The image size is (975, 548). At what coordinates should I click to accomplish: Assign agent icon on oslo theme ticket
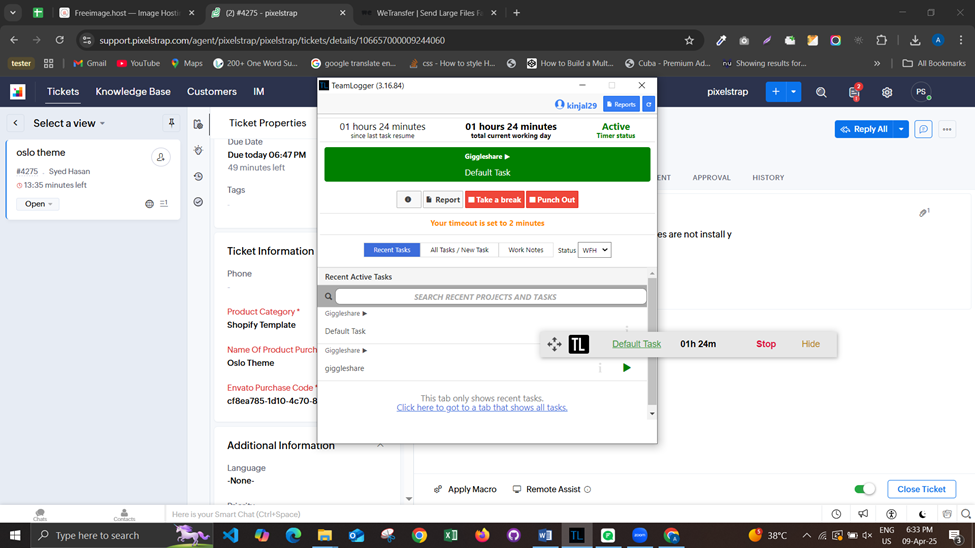pos(160,157)
